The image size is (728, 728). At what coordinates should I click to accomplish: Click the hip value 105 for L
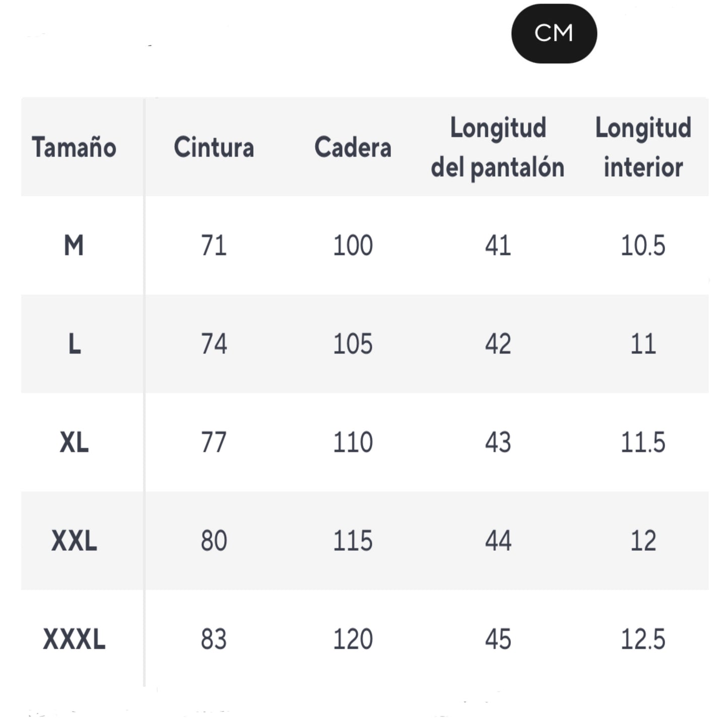click(353, 344)
